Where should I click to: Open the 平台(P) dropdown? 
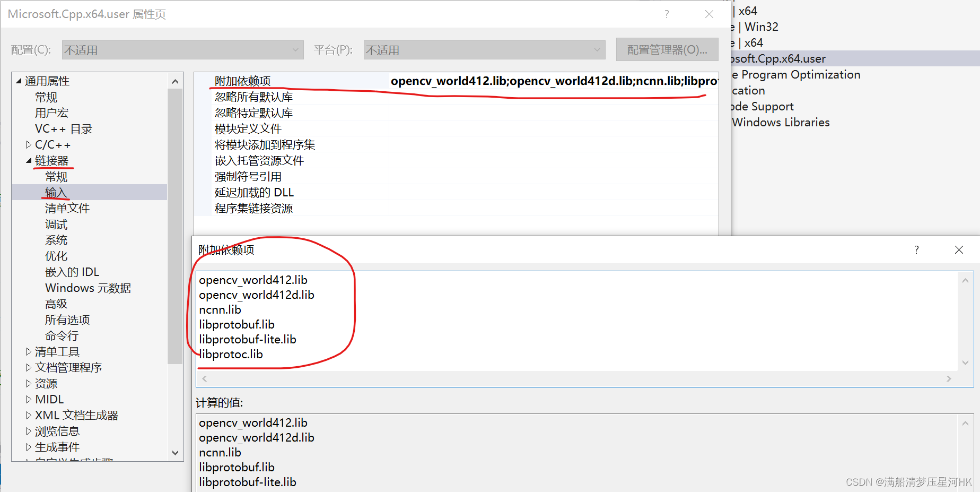click(x=484, y=50)
